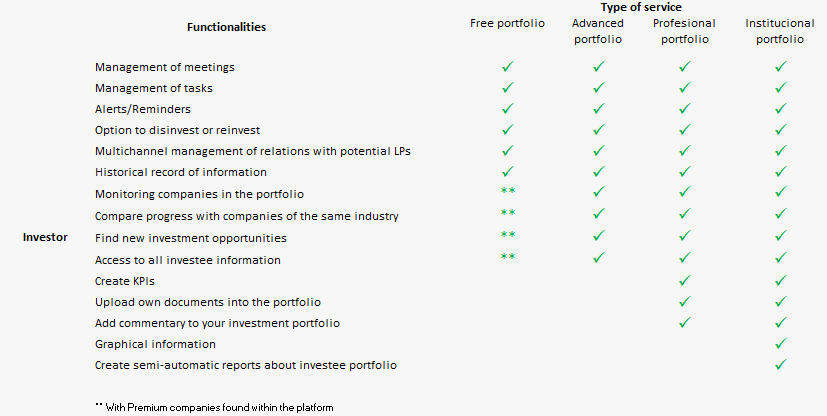Click Free portfolio asterisks for Find new investment opportunities
The image size is (827, 416).
[507, 237]
